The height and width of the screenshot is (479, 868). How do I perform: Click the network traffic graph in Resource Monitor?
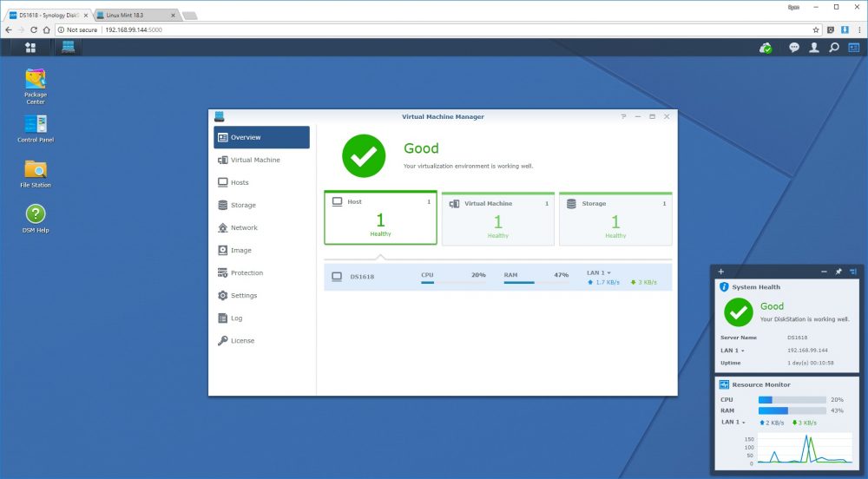[805, 449]
